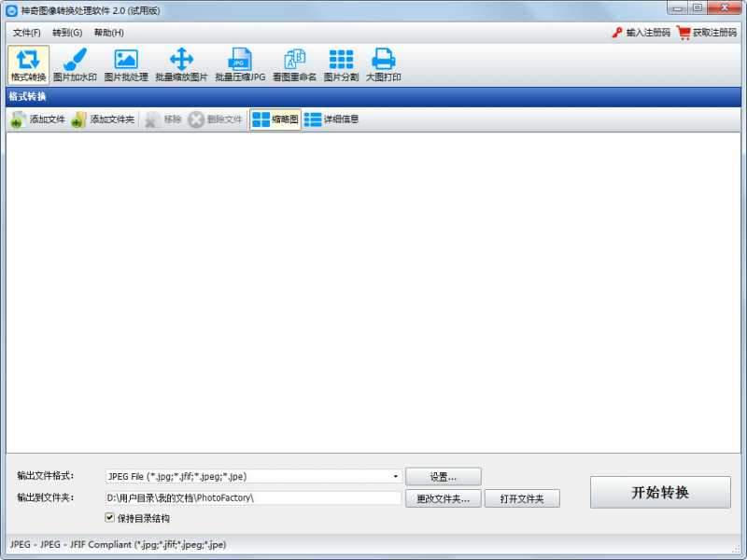Select the 格式转换 format conversion tool
This screenshot has height=560, width=747.
coord(28,64)
